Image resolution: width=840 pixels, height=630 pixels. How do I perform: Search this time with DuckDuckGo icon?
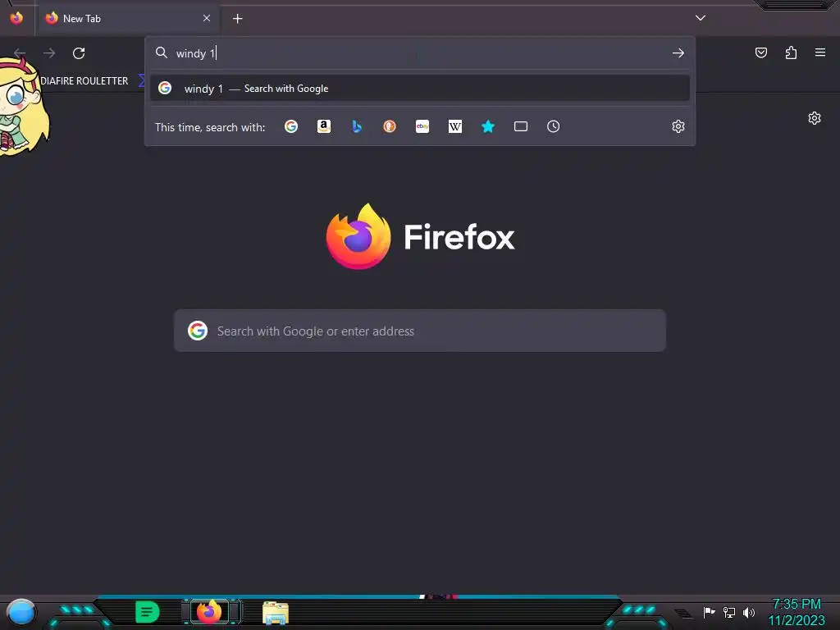[390, 126]
